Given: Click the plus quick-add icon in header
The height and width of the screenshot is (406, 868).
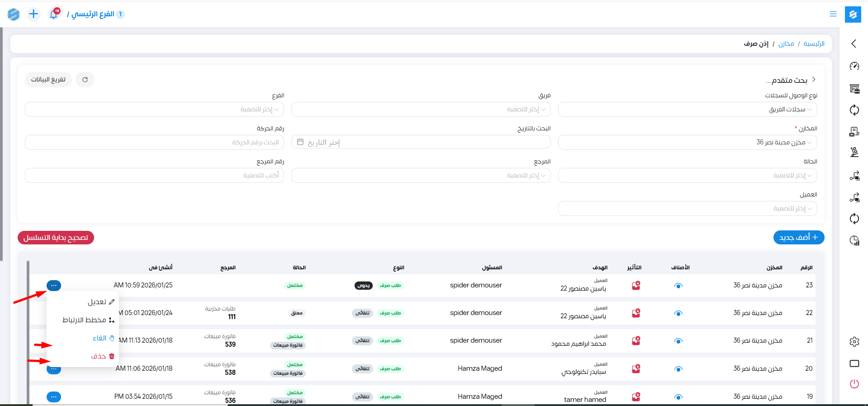Looking at the screenshot, I should [33, 14].
